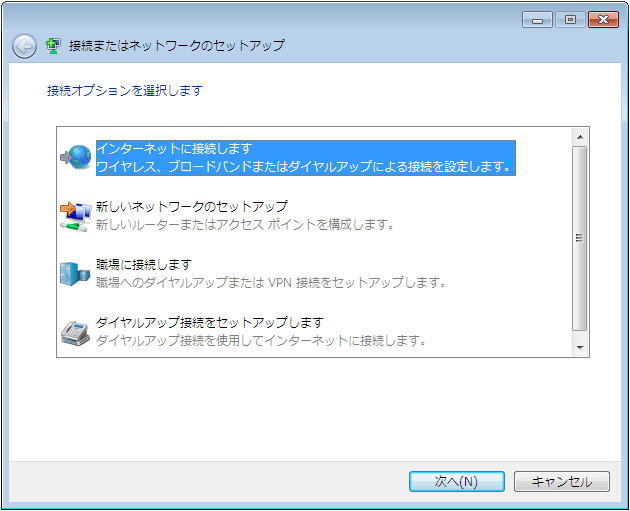
Task: Click the back arrow button
Action: pyautogui.click(x=24, y=47)
